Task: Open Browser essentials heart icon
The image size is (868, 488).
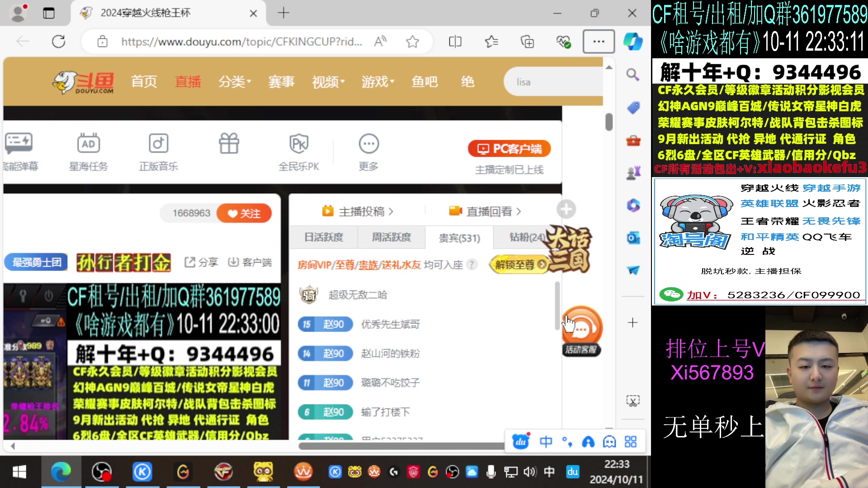Action: pyautogui.click(x=563, y=42)
